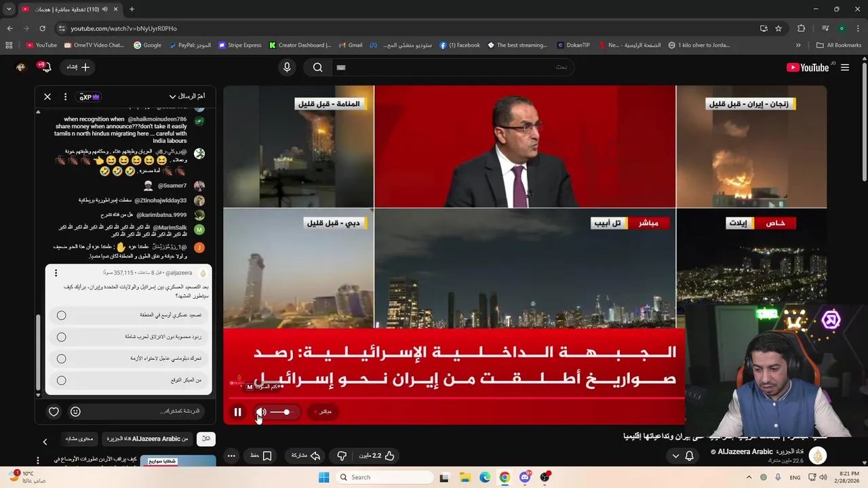The width and height of the screenshot is (868, 488).
Task: Show hidden system tray icons chevron
Action: pos(749,477)
